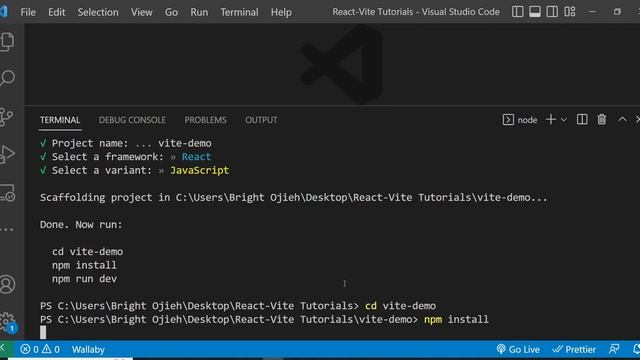Switch to the PROBLEMS tab
This screenshot has width=640, height=360.
(205, 120)
